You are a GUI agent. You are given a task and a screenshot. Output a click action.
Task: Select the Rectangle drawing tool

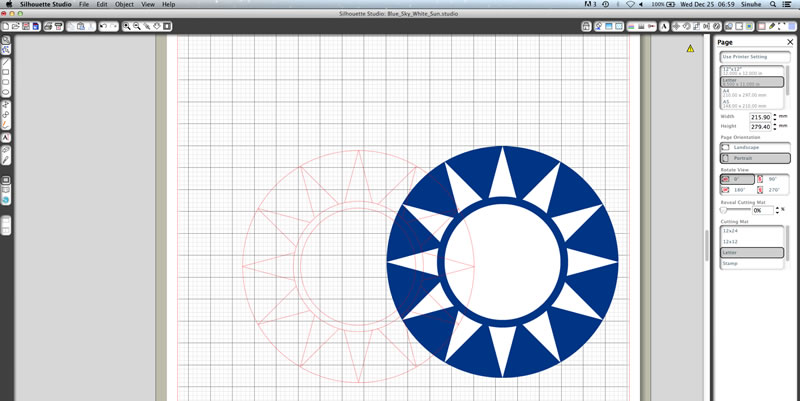(6, 72)
